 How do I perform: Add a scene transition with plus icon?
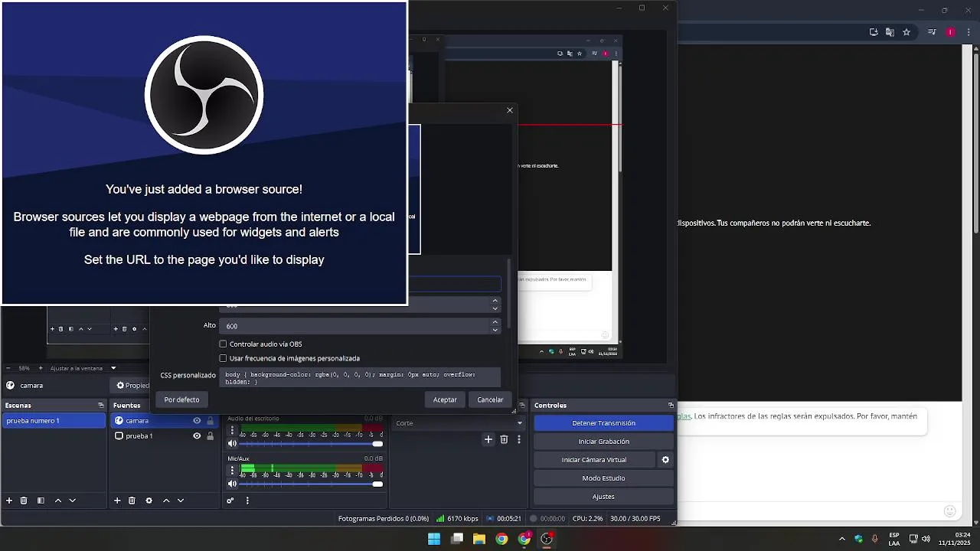(488, 439)
